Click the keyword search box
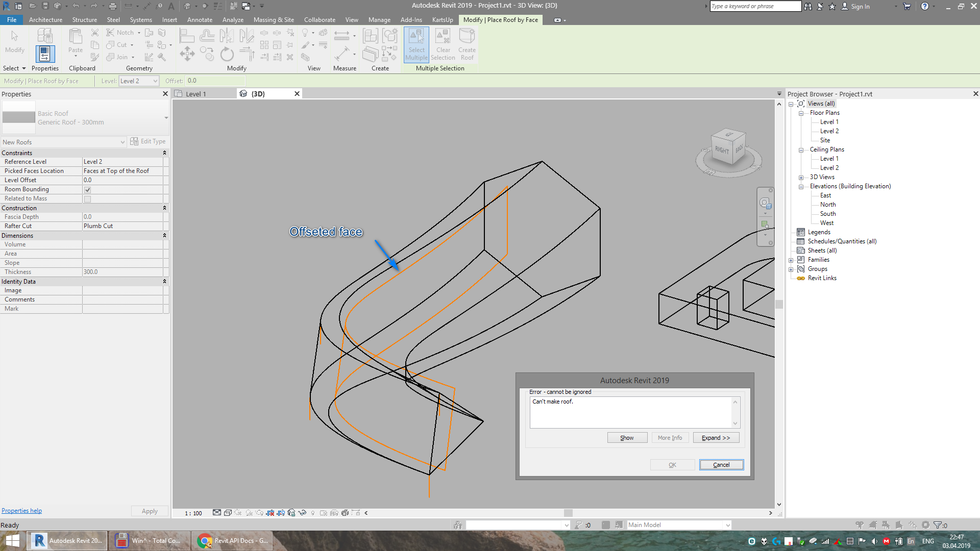 [755, 6]
